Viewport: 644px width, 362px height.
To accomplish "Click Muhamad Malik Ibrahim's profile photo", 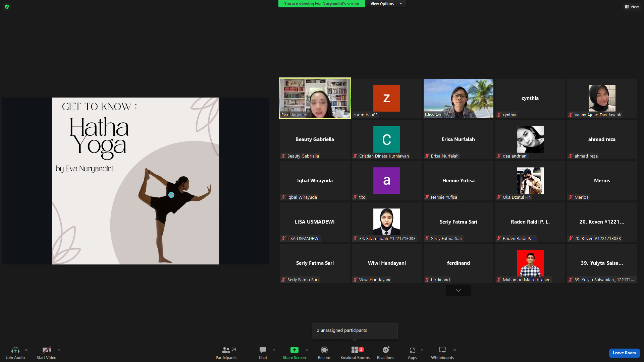I will pyautogui.click(x=530, y=263).
